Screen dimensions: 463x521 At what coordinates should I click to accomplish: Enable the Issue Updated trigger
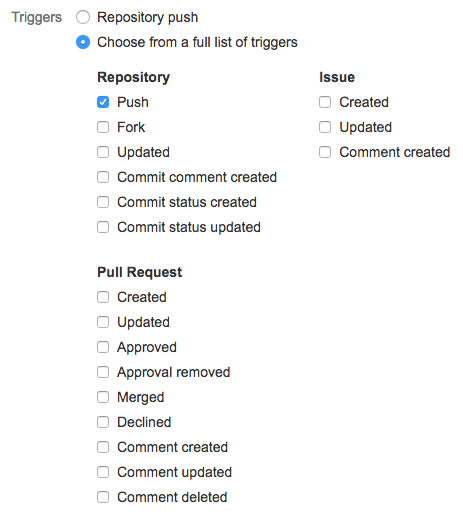coord(325,127)
